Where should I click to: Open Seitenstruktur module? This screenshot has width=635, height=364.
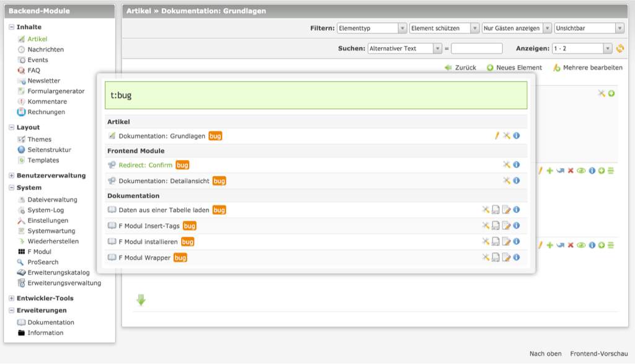coord(49,149)
